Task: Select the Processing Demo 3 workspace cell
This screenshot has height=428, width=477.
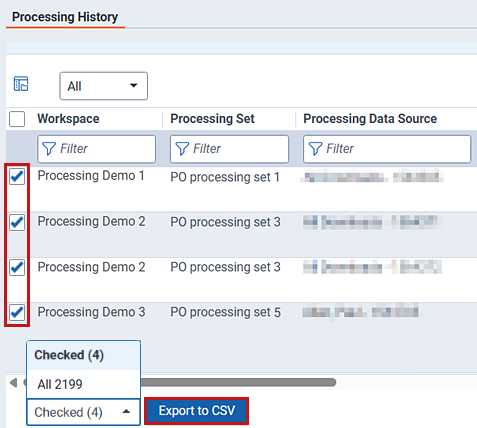Action: (91, 312)
